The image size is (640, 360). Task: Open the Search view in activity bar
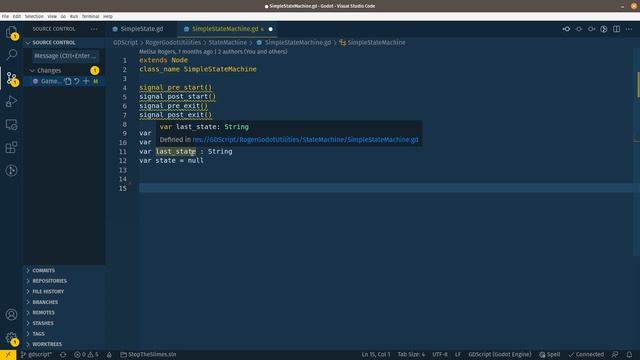tap(11, 54)
